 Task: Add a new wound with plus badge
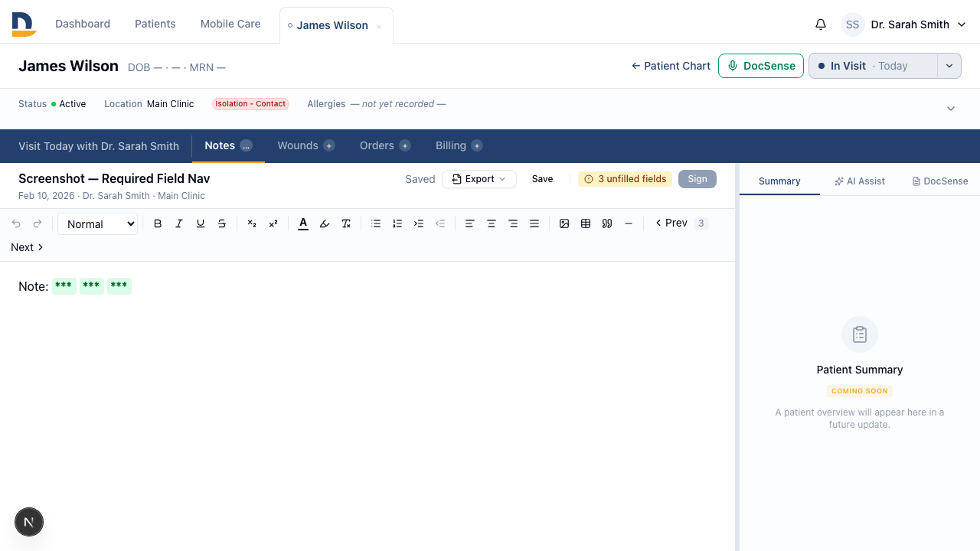pyautogui.click(x=329, y=145)
